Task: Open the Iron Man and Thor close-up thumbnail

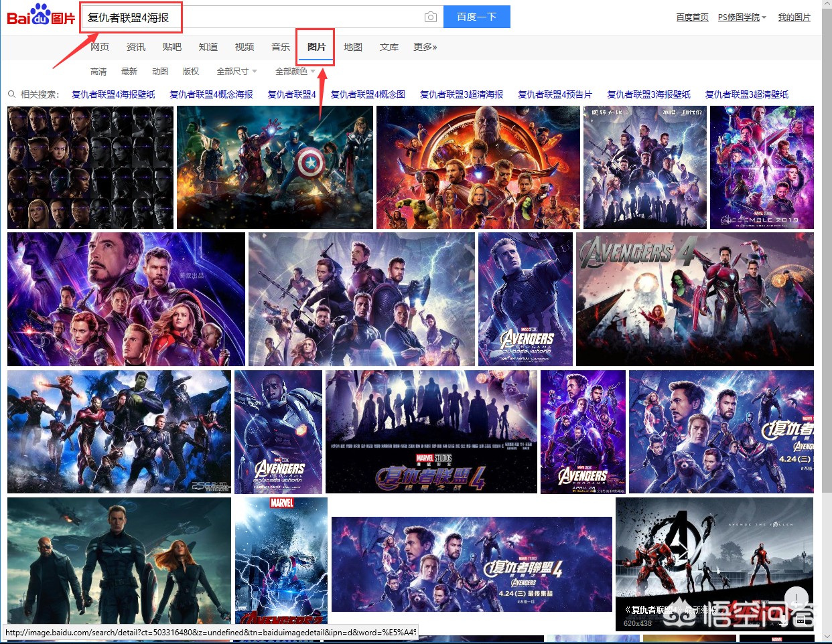Action: [126, 299]
